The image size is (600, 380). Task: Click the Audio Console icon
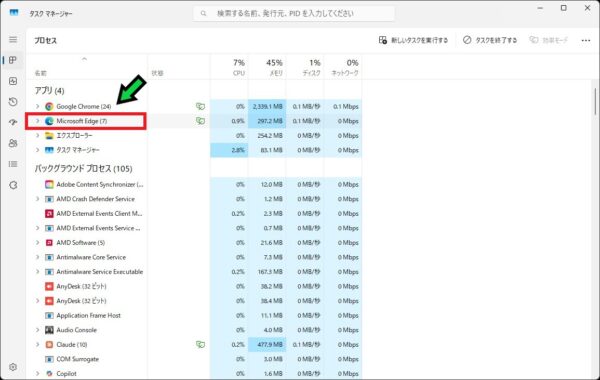(49, 330)
